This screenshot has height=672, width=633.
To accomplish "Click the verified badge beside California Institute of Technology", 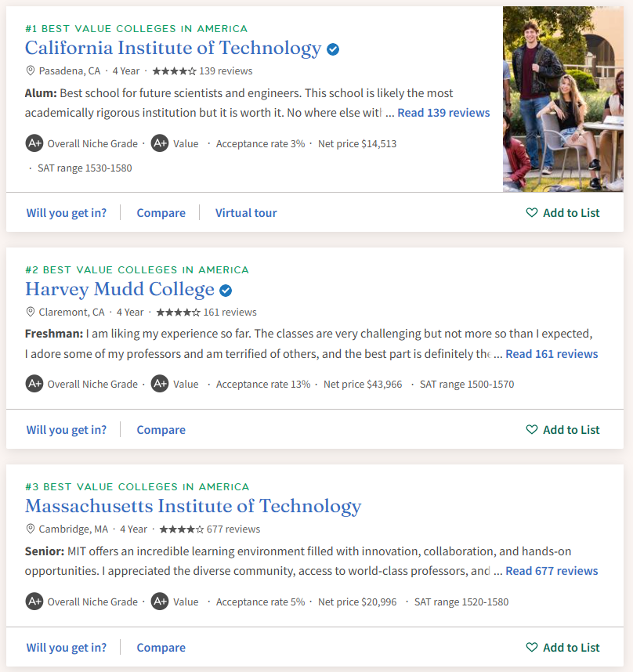I will [x=333, y=49].
